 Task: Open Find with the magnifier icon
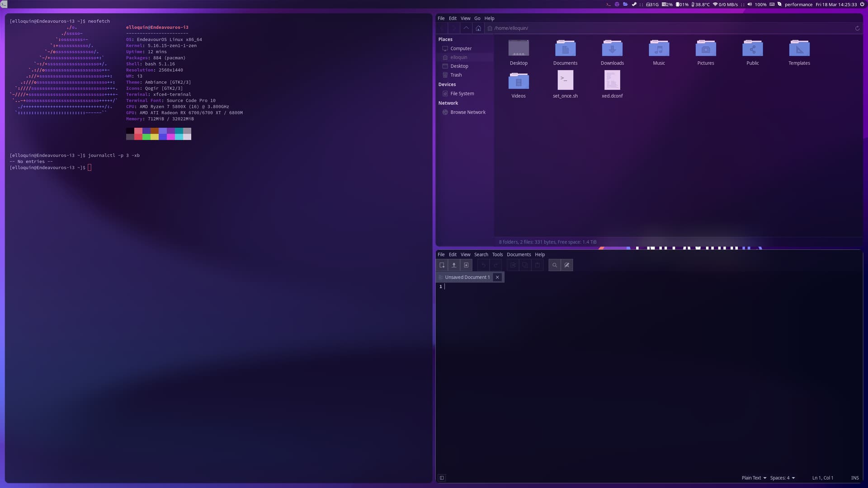[x=555, y=265]
